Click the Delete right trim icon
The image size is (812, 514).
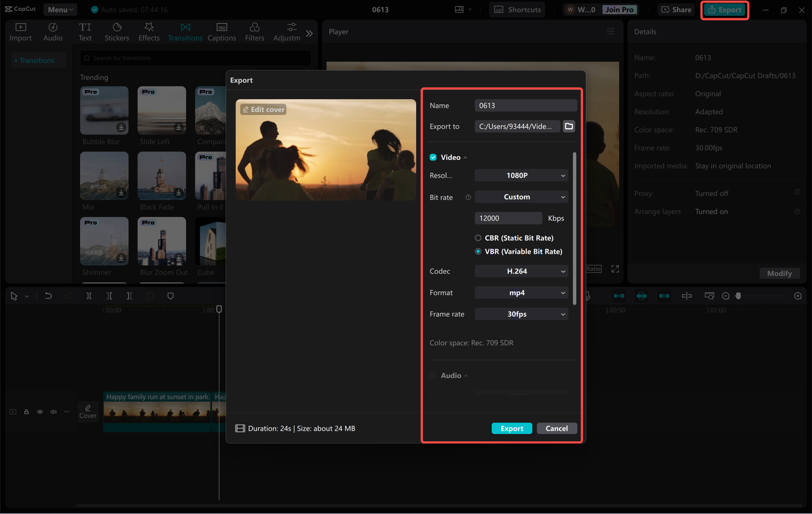129,296
